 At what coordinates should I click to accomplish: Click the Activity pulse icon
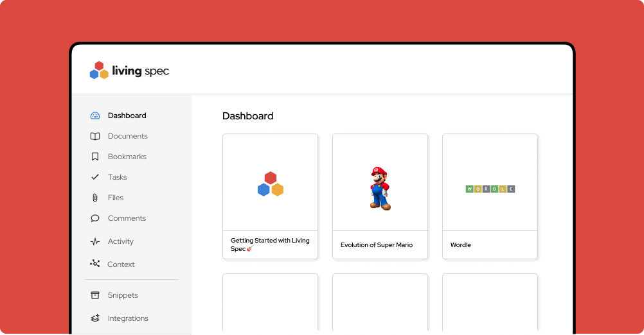tap(95, 242)
